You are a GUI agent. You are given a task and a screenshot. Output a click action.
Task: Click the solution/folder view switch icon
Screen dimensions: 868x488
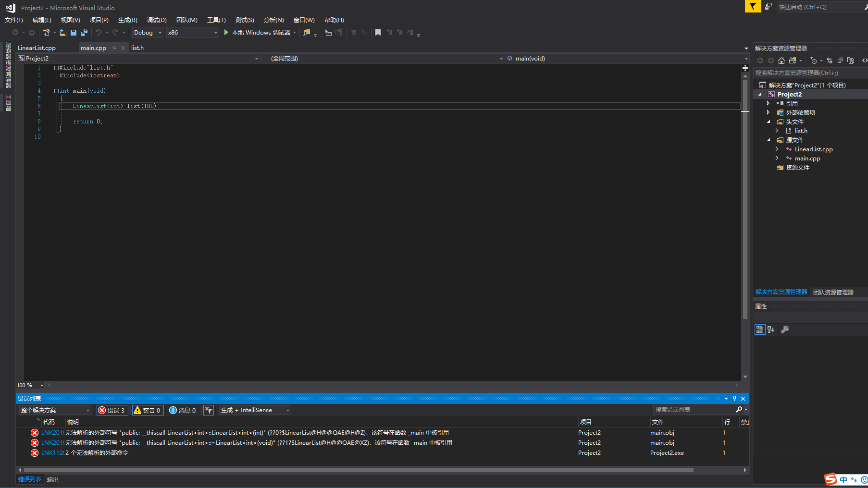[x=793, y=61]
